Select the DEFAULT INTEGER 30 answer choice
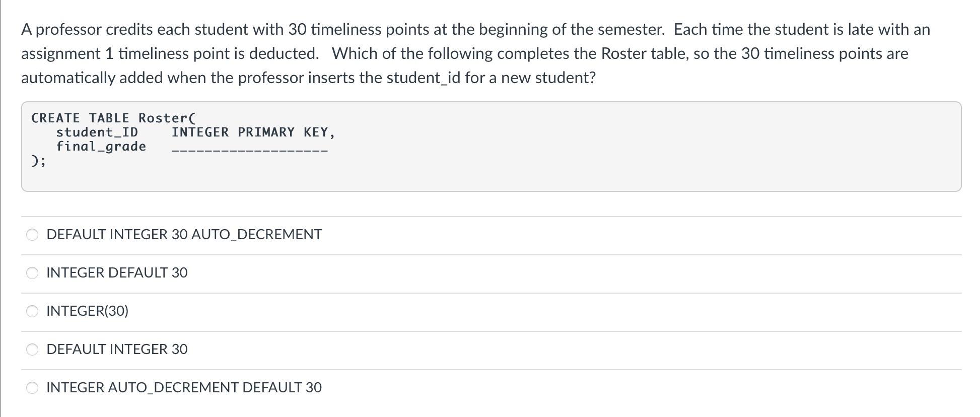This screenshot has width=980, height=417. pos(32,349)
